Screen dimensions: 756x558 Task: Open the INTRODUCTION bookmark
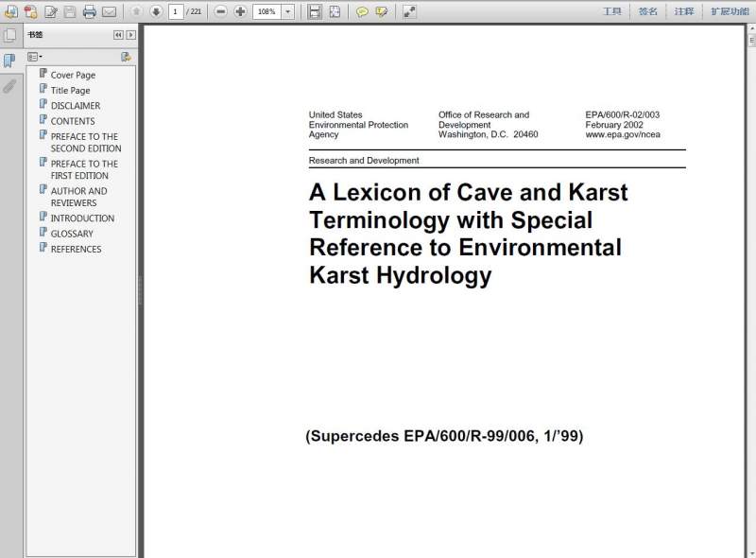pos(82,218)
